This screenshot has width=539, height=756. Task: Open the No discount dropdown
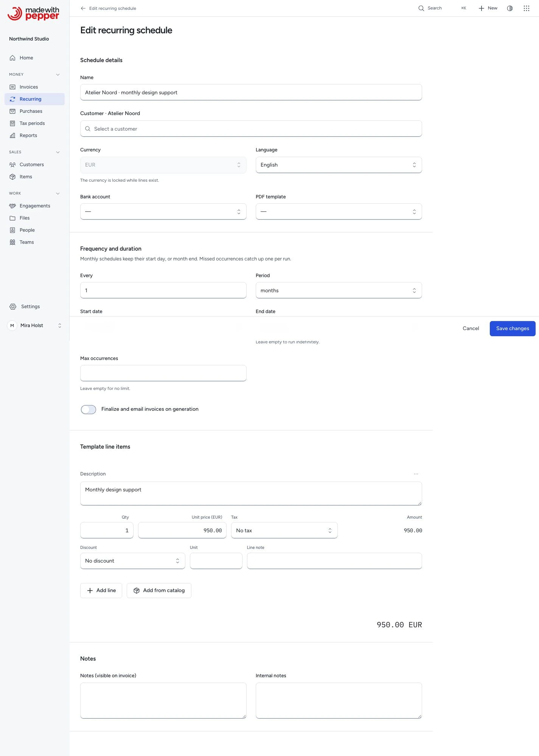click(x=132, y=561)
